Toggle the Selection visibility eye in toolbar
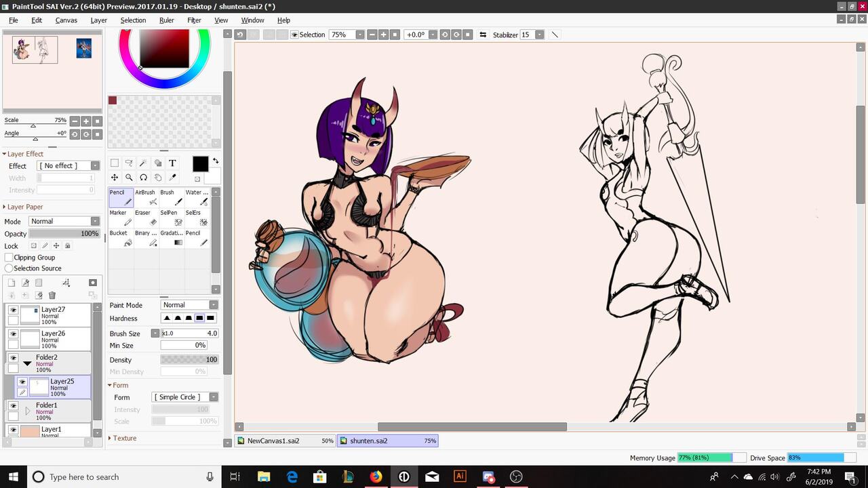 point(294,35)
